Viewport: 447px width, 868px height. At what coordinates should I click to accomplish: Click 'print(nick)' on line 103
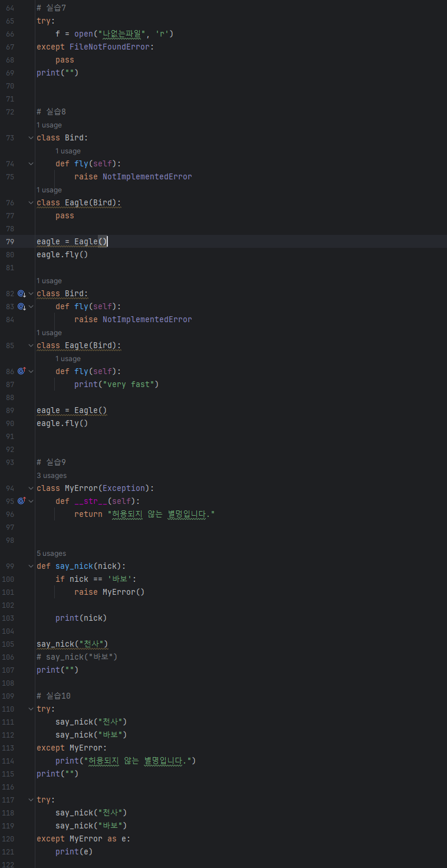click(81, 618)
